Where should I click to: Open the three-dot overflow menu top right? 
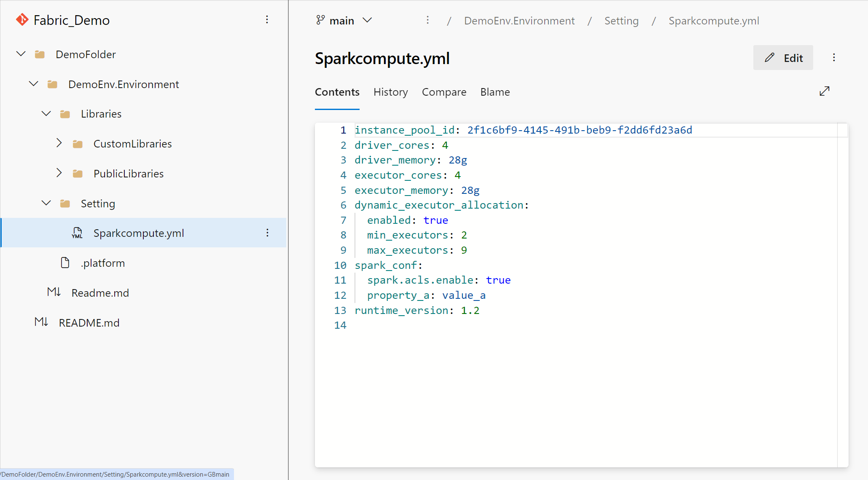click(x=834, y=57)
